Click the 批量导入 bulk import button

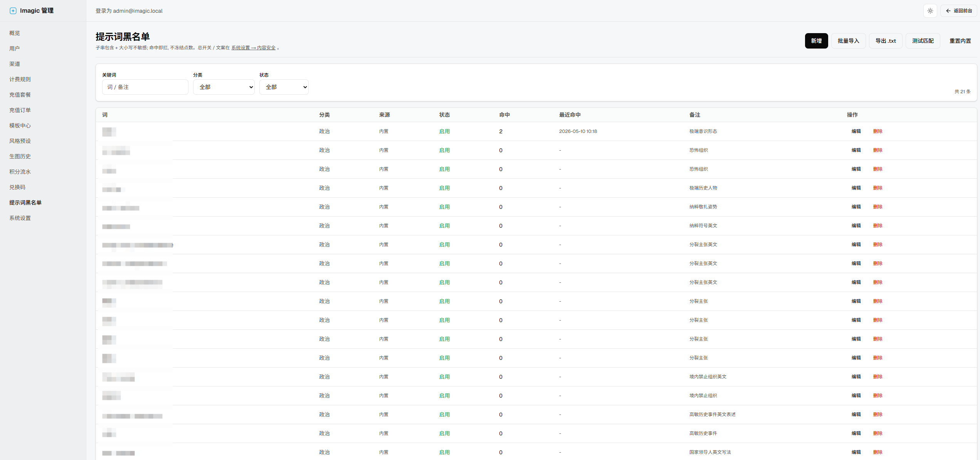click(x=848, y=41)
